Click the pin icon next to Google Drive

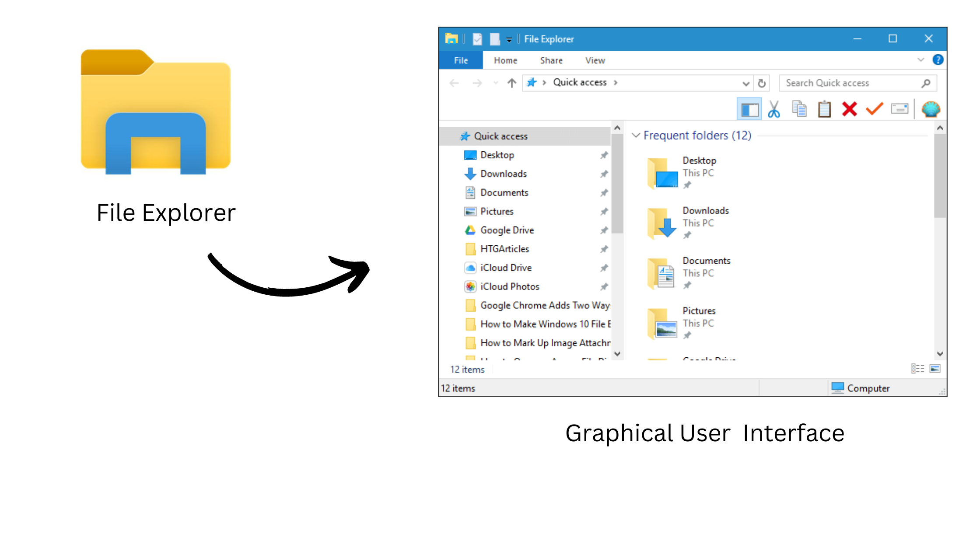click(604, 230)
